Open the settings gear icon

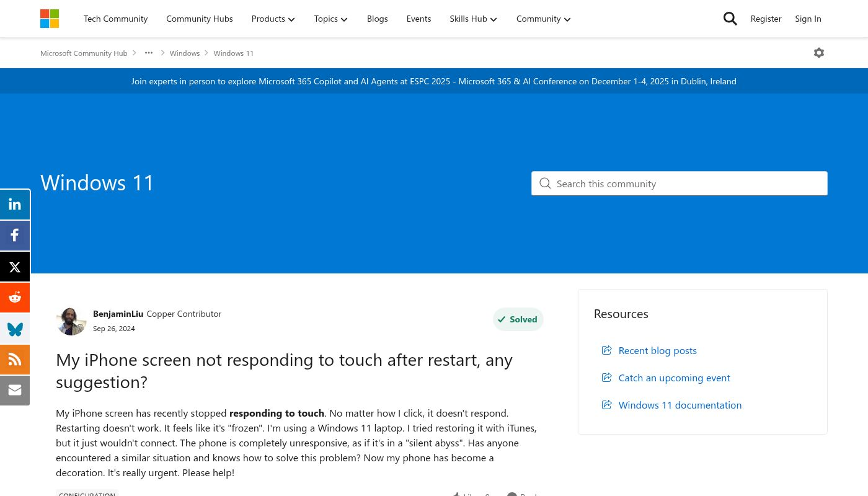pos(818,53)
